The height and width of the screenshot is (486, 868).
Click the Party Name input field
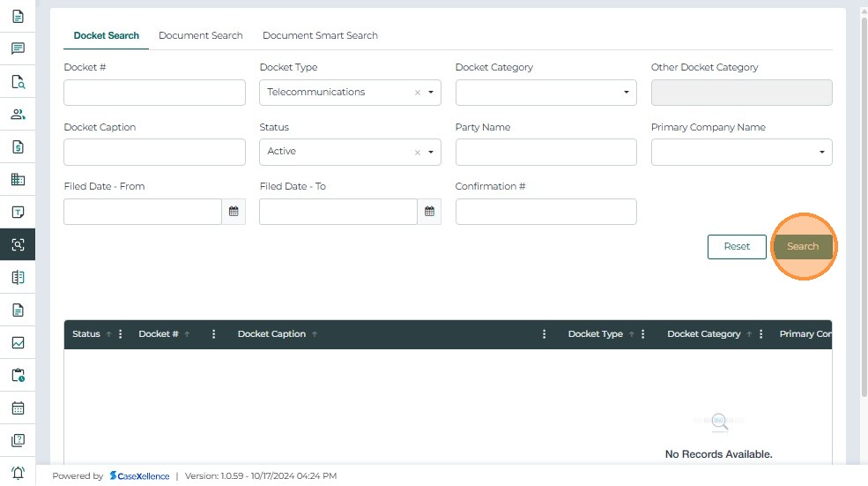click(x=545, y=152)
